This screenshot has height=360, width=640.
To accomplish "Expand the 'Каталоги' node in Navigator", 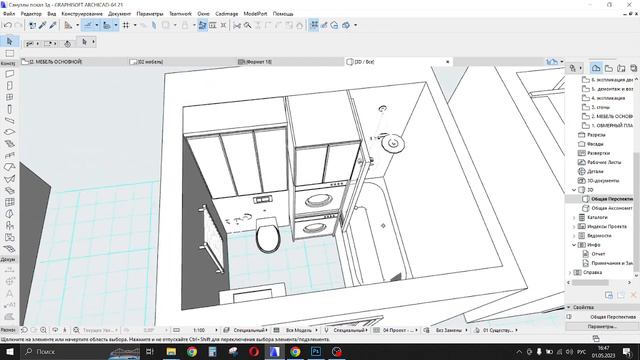I will click(574, 218).
